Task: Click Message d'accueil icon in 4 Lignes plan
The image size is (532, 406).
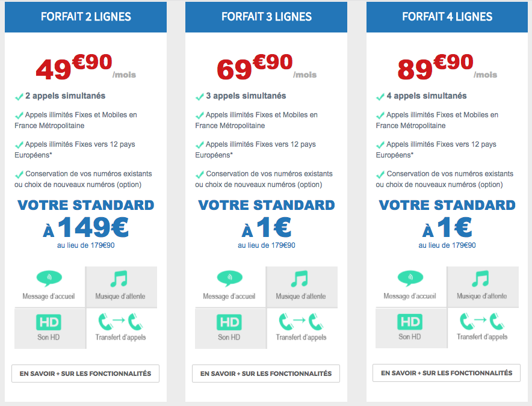Action: (x=410, y=278)
